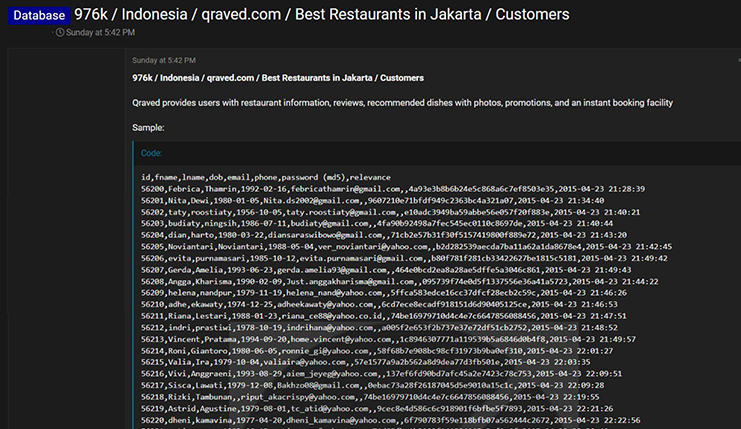Select the row 56206 evita purnamasari

pos(404,258)
